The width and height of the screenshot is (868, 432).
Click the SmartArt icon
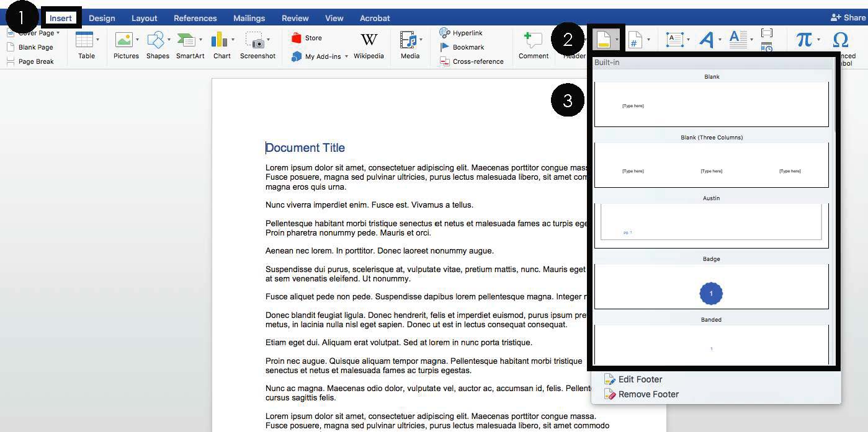[186, 40]
